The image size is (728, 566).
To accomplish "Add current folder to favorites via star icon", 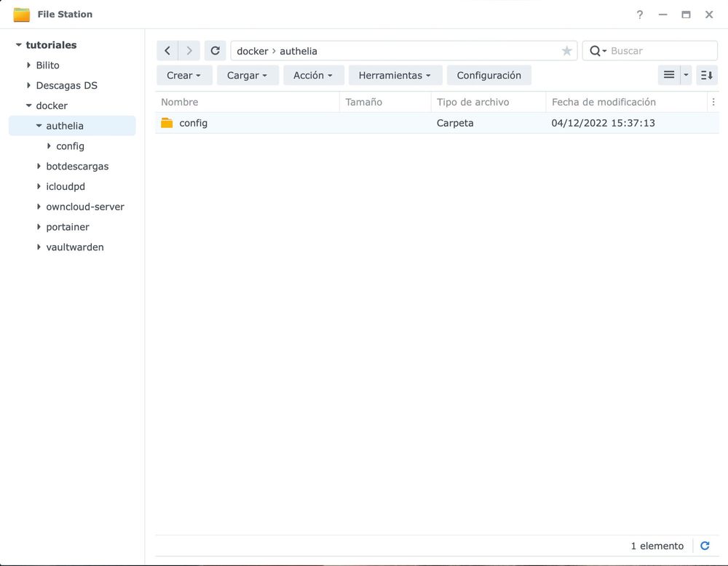I will pyautogui.click(x=566, y=50).
